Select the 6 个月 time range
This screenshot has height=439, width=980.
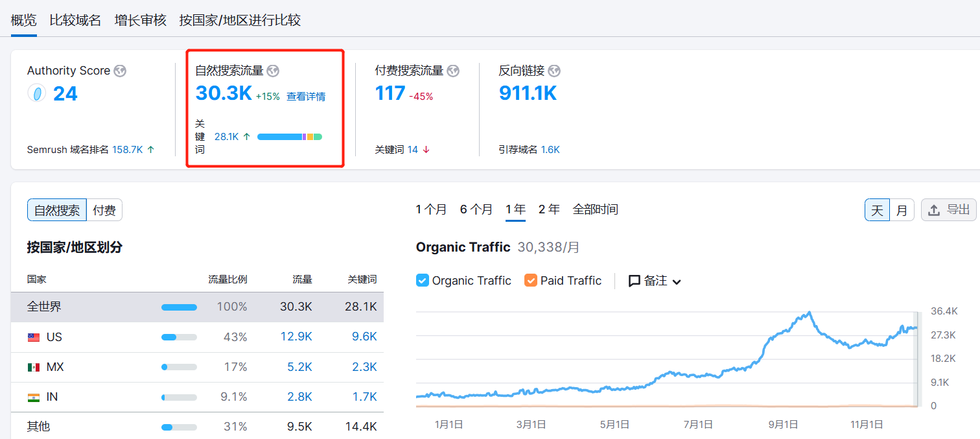476,209
